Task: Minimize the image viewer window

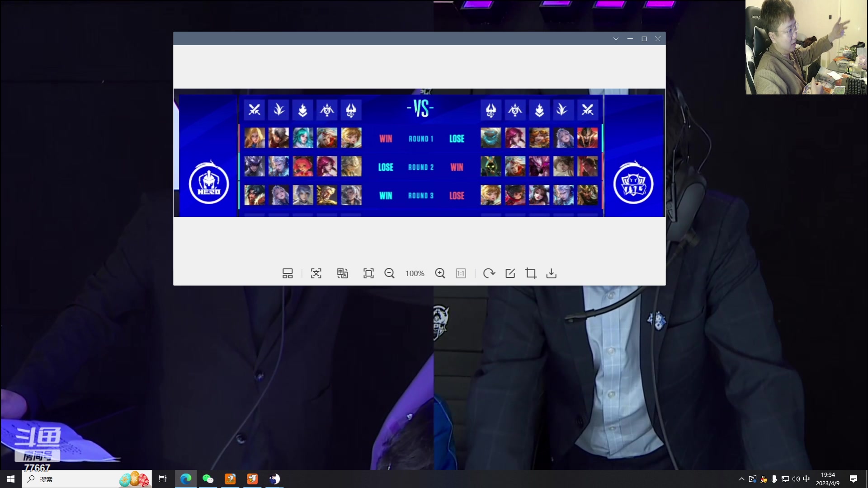Action: [x=630, y=39]
